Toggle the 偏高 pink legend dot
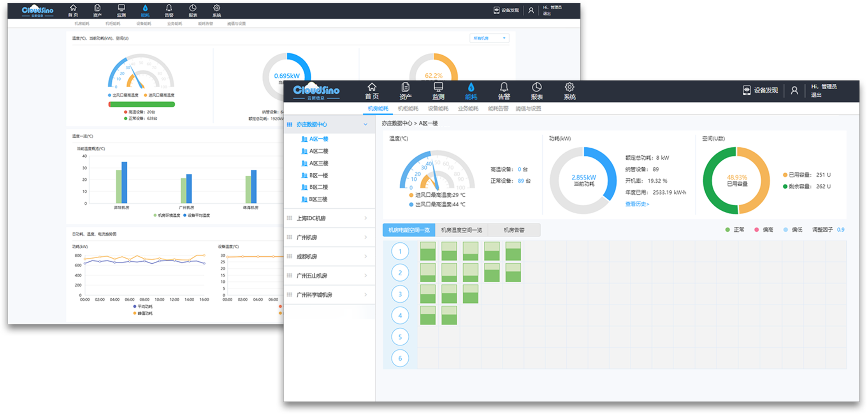 pyautogui.click(x=757, y=230)
